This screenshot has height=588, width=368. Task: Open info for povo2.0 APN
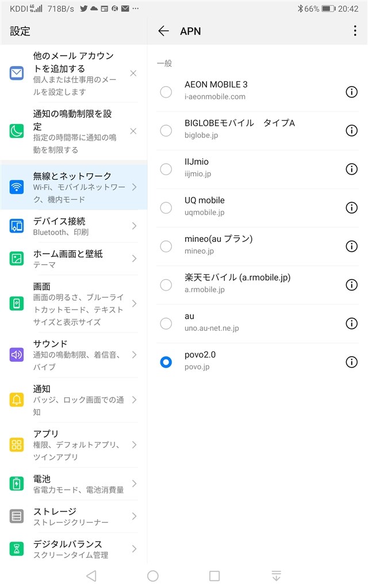(x=351, y=362)
